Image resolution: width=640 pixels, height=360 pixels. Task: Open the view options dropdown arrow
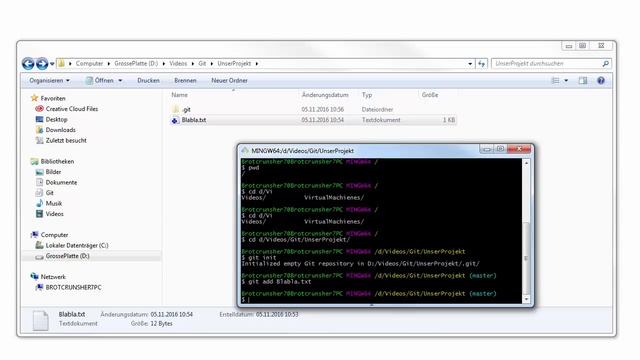point(566,81)
